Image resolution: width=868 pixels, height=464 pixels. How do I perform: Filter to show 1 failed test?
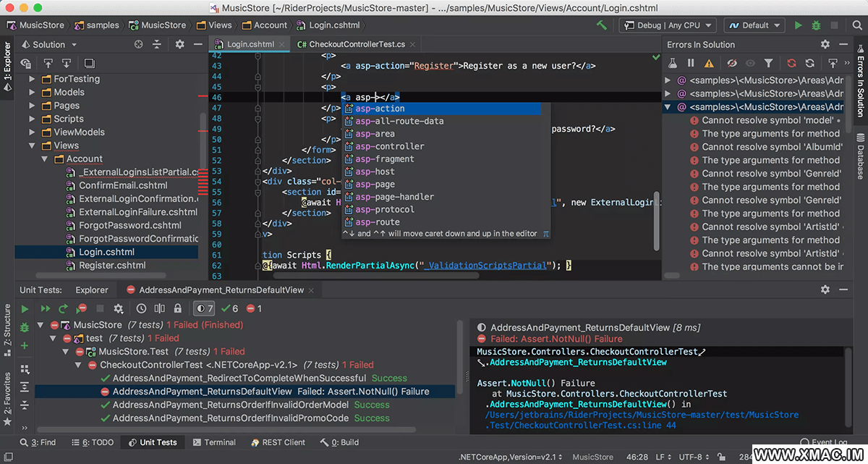(x=254, y=308)
